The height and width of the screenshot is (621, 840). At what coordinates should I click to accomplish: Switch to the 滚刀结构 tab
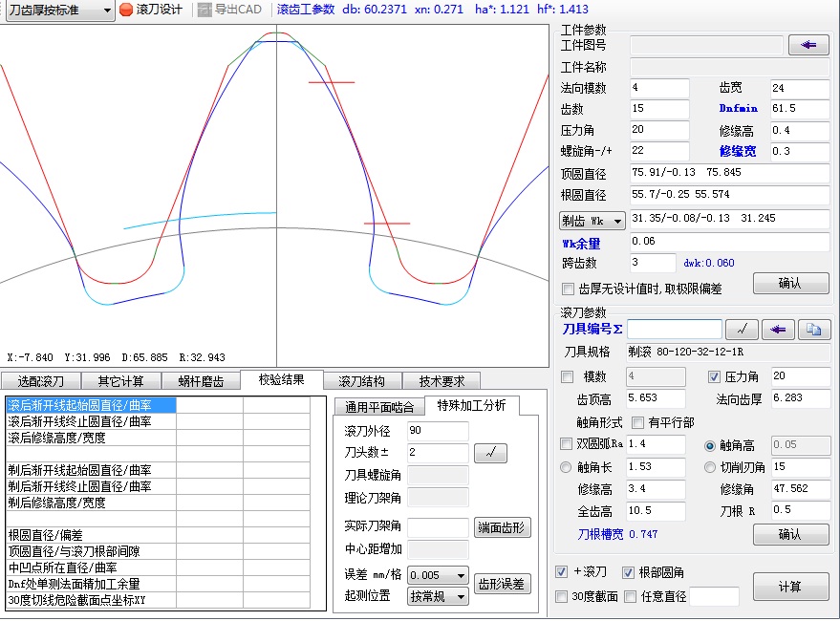tap(361, 381)
